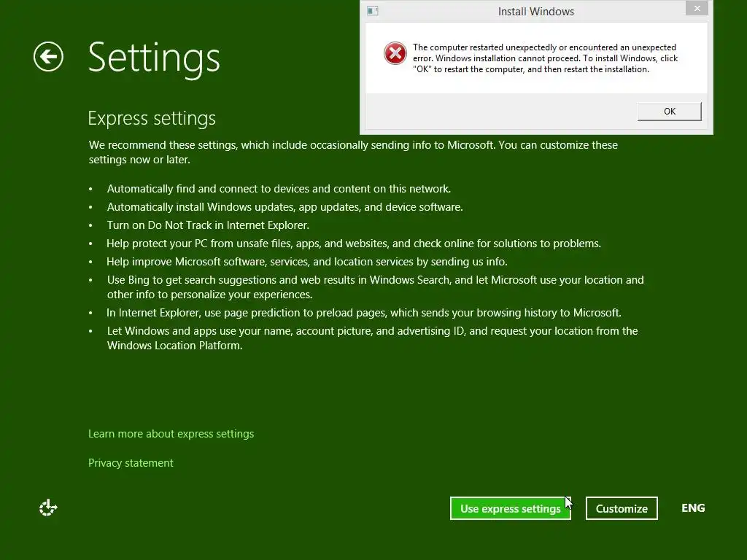Open Learn more about express settings
747x560 pixels.
point(171,434)
